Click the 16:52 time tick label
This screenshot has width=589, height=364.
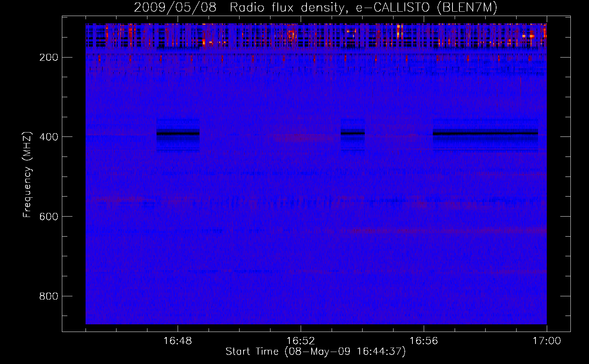pos(301,341)
